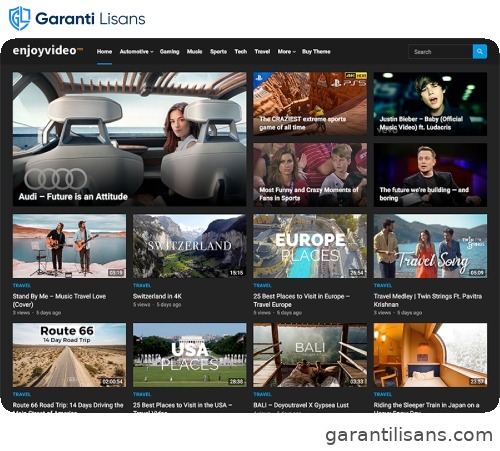Image resolution: width=500 pixels, height=451 pixels.
Task: Click TRAVEL tag above 25 Best Places USA
Action: pos(142,394)
